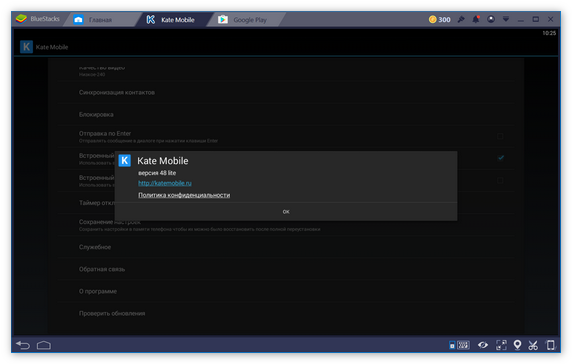Open the pin tool icon in title bar

(461, 19)
